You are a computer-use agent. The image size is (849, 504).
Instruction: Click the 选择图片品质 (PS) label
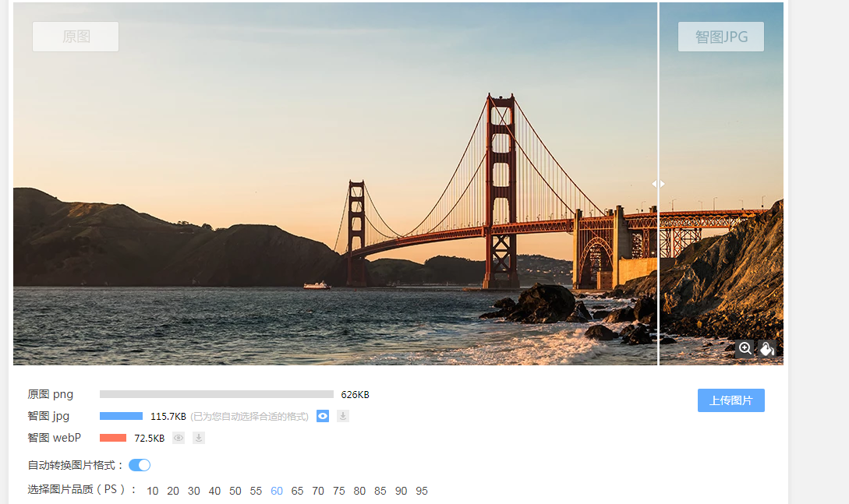[x=81, y=489]
